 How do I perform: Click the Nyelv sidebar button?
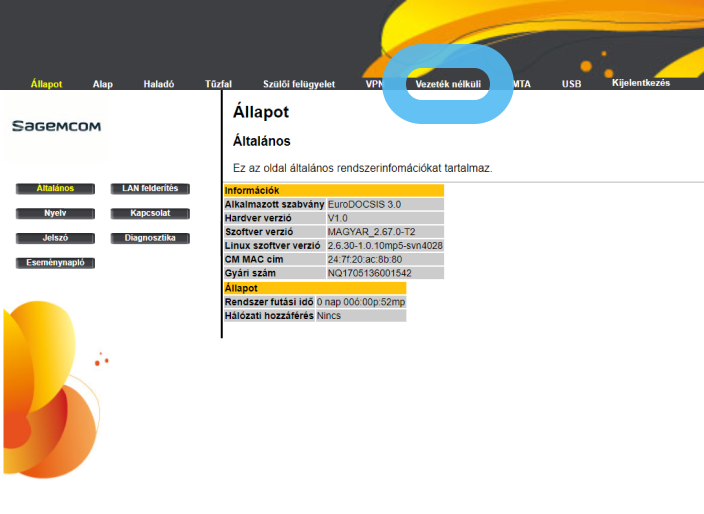pyautogui.click(x=55, y=213)
